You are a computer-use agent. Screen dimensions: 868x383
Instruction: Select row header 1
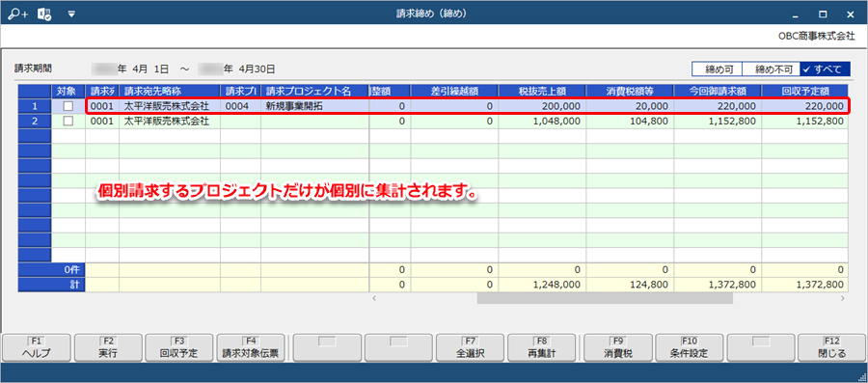35,106
